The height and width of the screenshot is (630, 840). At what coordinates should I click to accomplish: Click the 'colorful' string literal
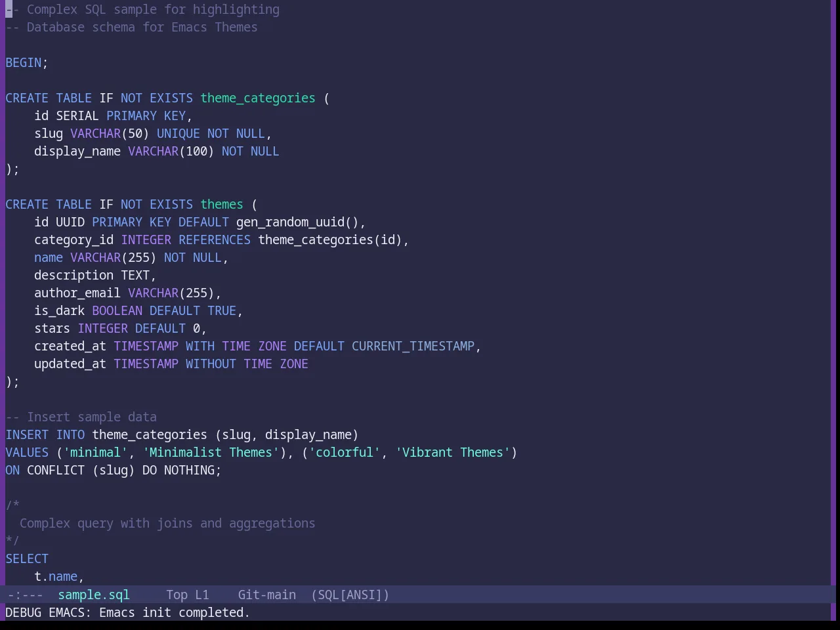345,452
